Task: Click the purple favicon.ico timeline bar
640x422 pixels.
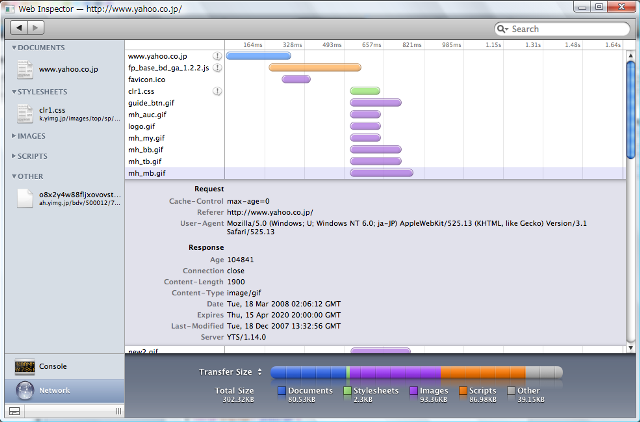Action: pos(296,79)
